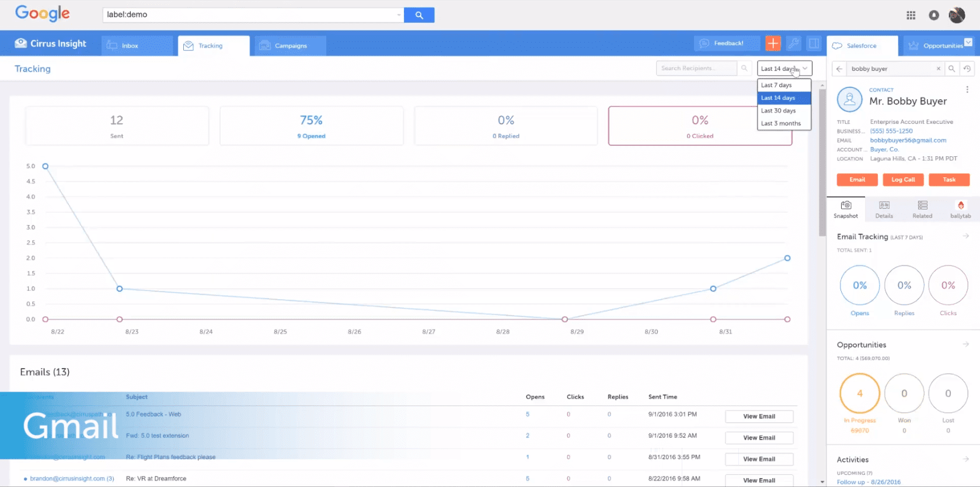The width and height of the screenshot is (980, 487).
Task: View Email for Fwd: 5.0 test extension
Action: (759, 438)
